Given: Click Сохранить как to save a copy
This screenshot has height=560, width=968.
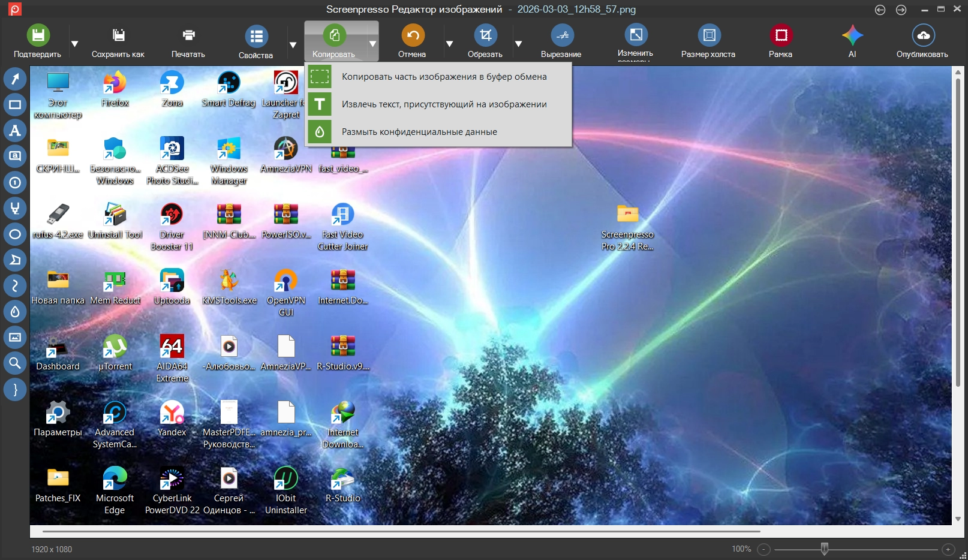Looking at the screenshot, I should click(x=118, y=41).
